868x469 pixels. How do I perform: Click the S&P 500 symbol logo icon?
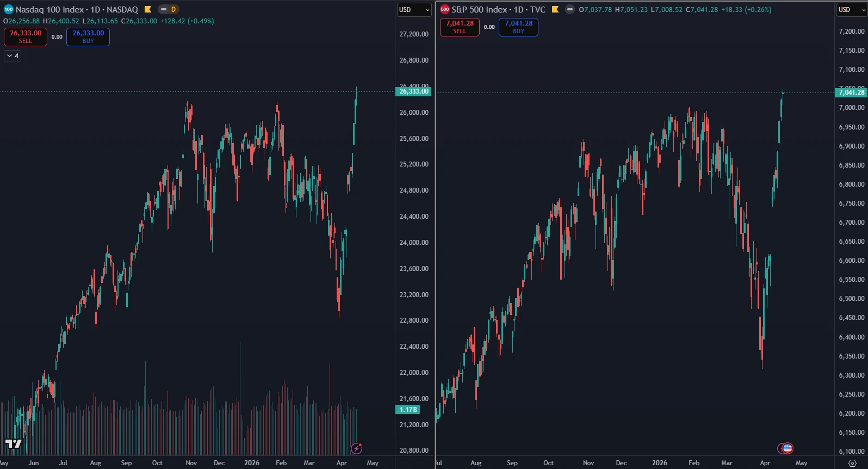pyautogui.click(x=445, y=9)
